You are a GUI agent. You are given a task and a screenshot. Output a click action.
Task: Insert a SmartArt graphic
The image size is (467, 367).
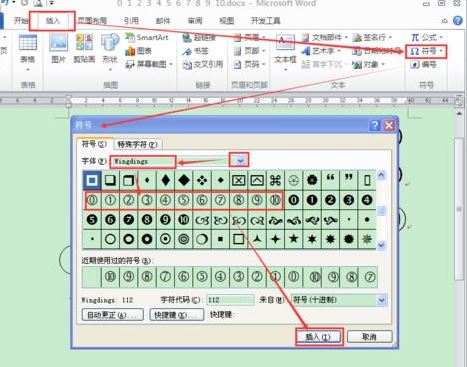(x=147, y=37)
